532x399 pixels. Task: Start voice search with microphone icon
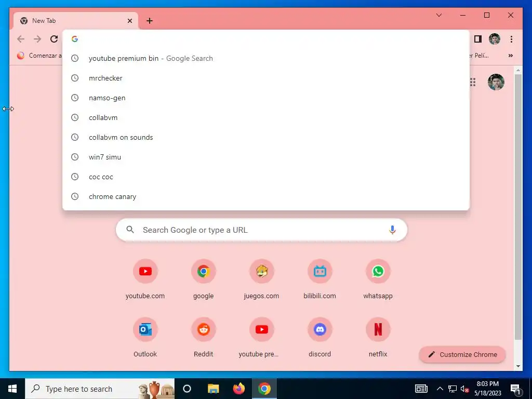[x=392, y=230]
